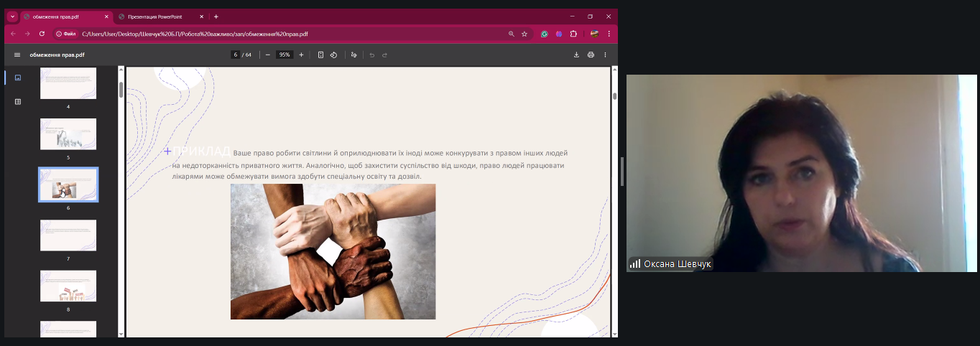Show the thumbnails view in sidebar
Screen dimensions: 980x346
pyautogui.click(x=18, y=78)
